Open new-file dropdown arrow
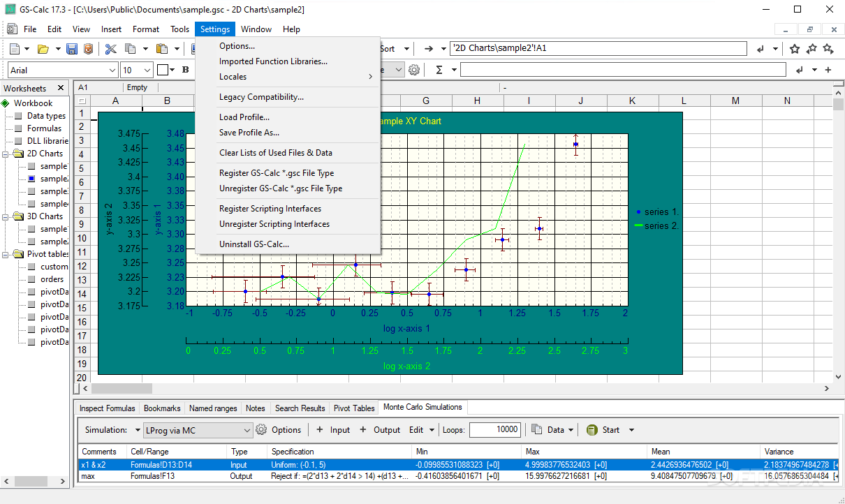This screenshot has width=845, height=504. coord(27,49)
